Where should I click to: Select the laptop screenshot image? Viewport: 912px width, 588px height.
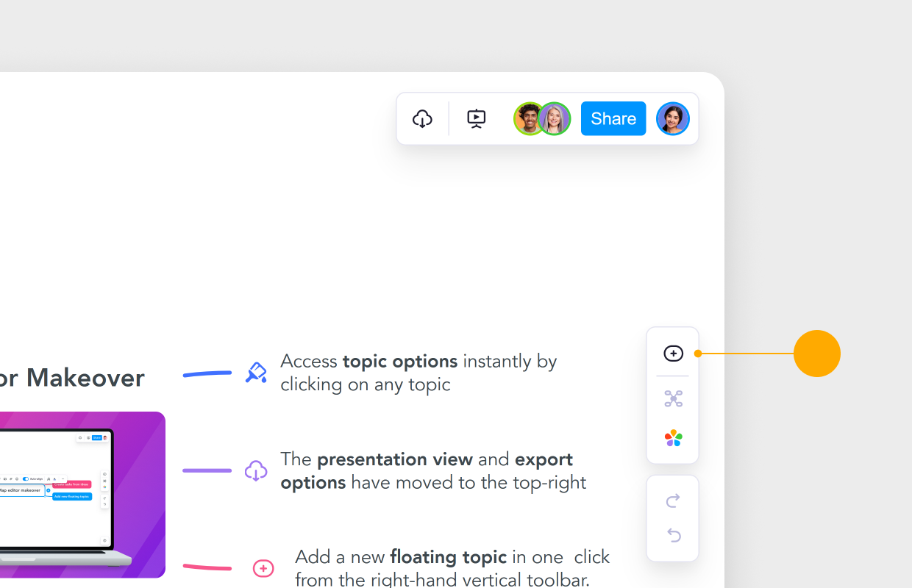tap(82, 495)
